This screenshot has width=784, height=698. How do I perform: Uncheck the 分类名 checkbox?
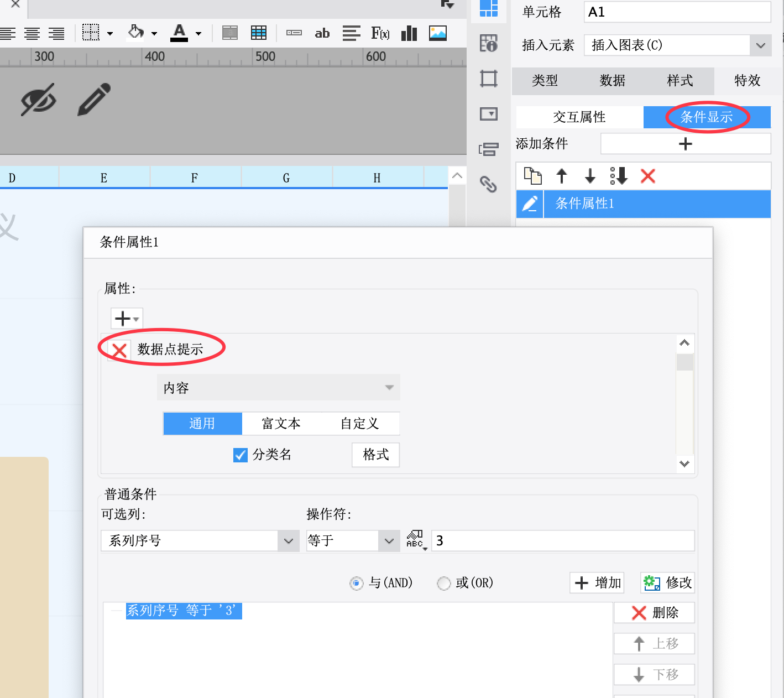click(241, 455)
